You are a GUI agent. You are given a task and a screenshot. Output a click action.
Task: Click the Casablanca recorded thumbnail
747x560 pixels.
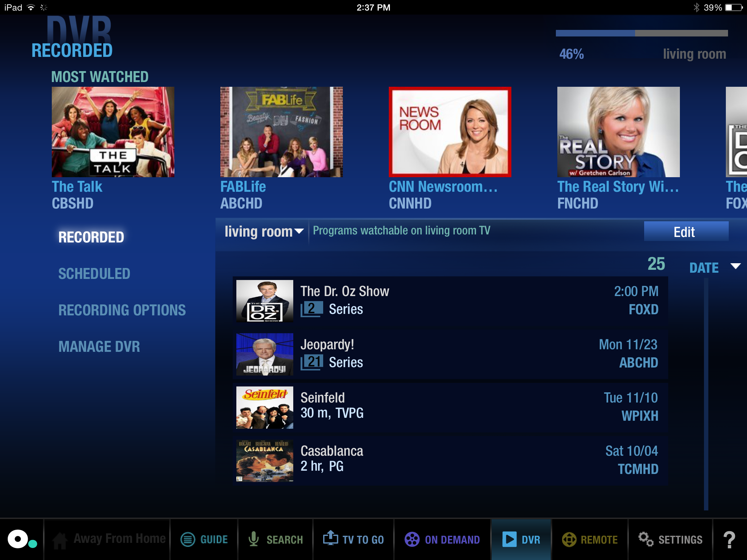tap(265, 459)
